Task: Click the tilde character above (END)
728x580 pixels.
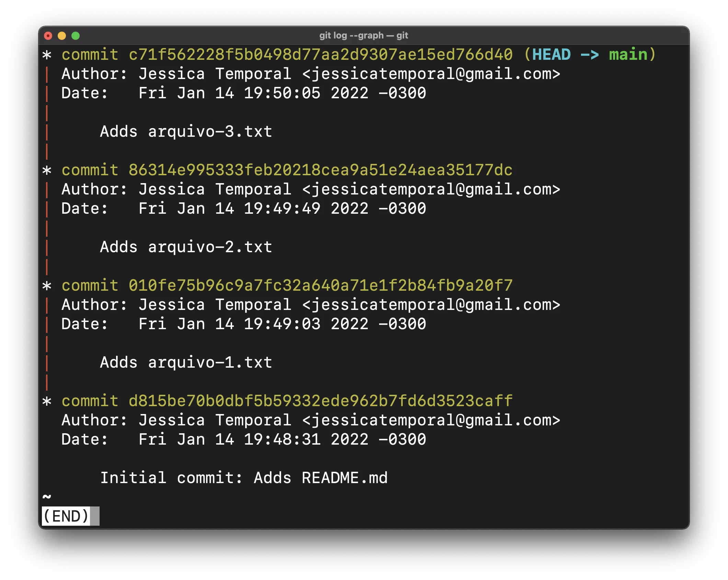Action: [x=47, y=497]
